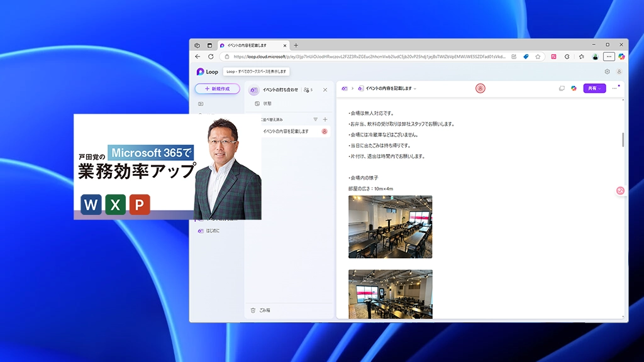Click floating pink assistant icon at right edge

tap(620, 190)
